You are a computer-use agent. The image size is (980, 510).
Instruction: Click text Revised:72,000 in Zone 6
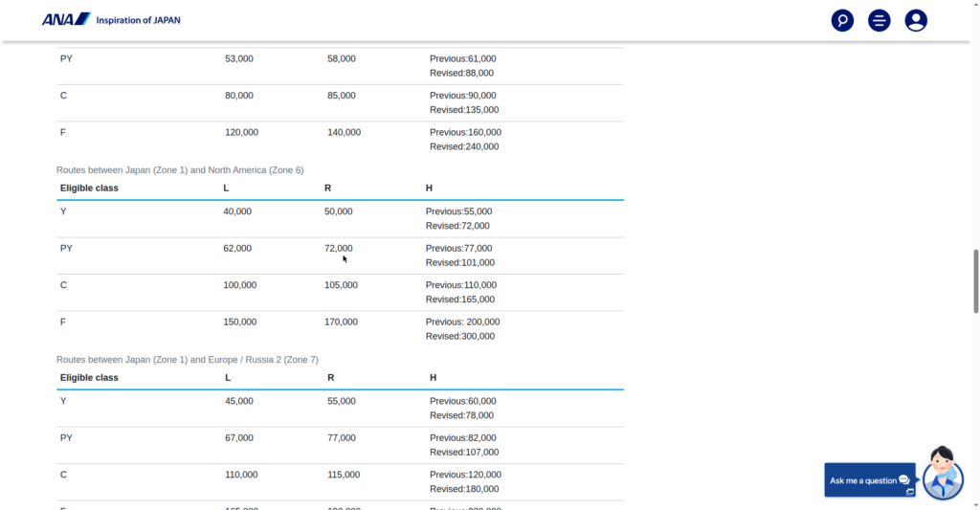point(457,226)
